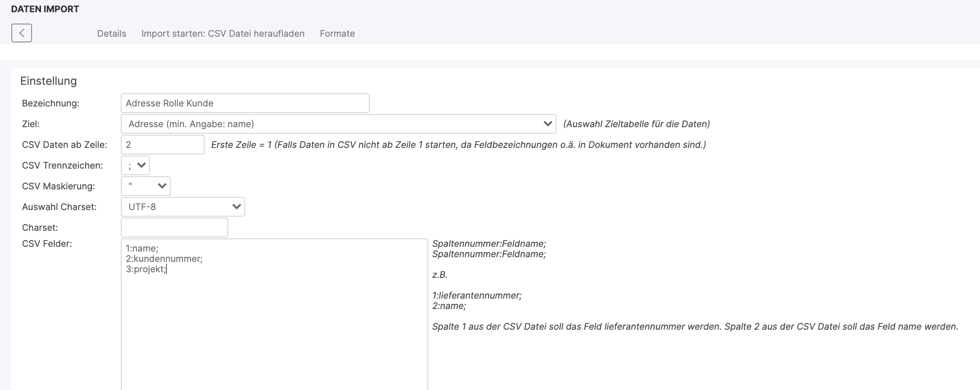Open the CSV Maskierung dropdown
Image resolution: width=980 pixels, height=390 pixels.
tap(146, 186)
